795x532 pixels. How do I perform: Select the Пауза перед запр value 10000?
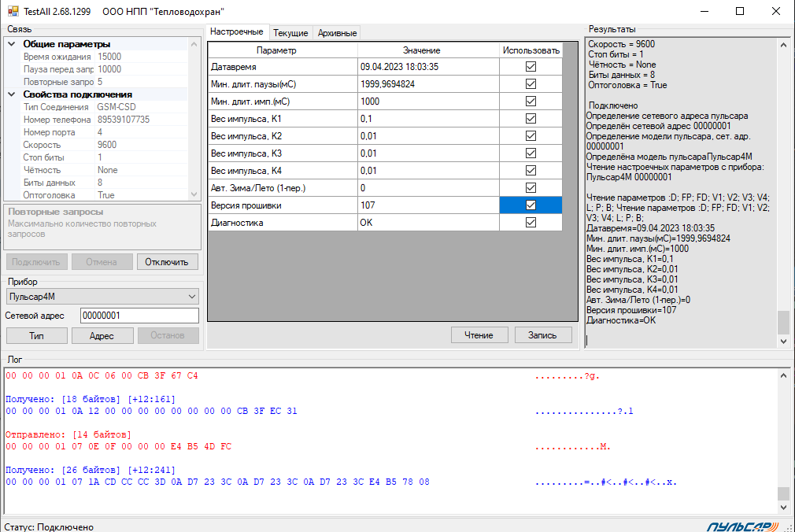click(x=109, y=69)
